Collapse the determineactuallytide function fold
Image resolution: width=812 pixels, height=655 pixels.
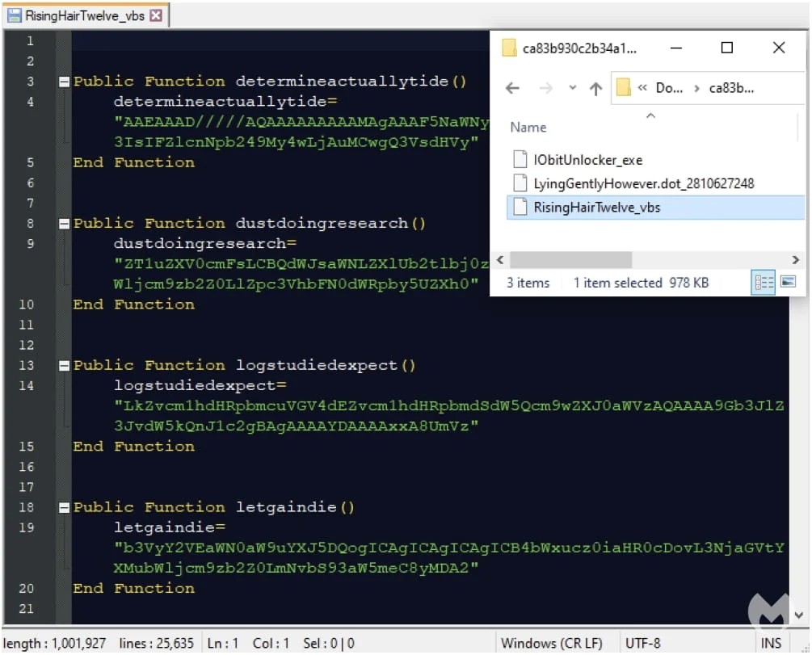coord(64,82)
